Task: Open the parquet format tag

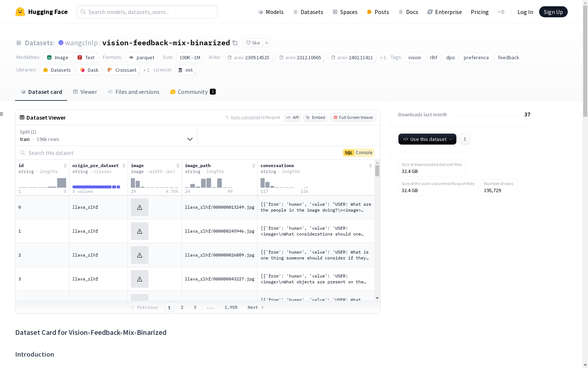Action: pos(141,57)
